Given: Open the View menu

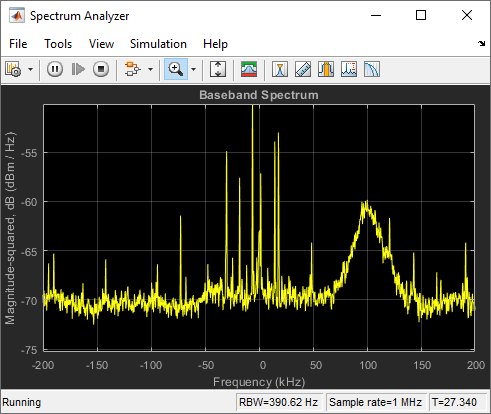Looking at the screenshot, I should tap(101, 44).
